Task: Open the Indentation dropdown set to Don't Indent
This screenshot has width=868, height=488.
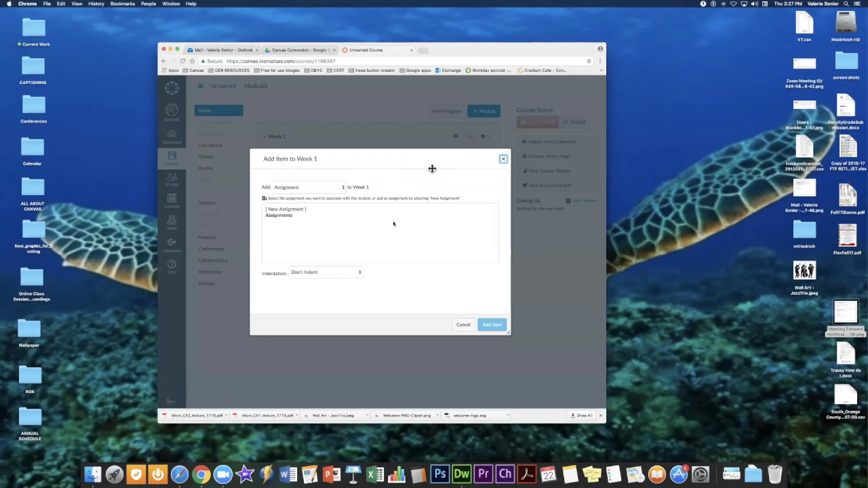Action: point(325,272)
